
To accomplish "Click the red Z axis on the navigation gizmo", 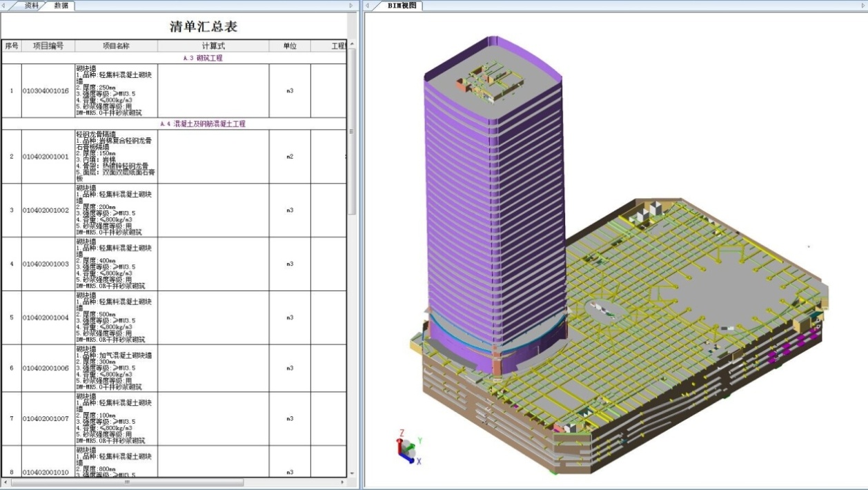I will click(x=400, y=445).
